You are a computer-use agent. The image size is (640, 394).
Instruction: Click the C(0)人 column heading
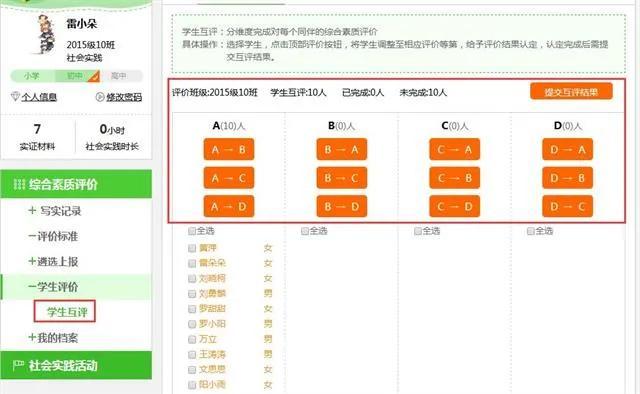pos(454,126)
